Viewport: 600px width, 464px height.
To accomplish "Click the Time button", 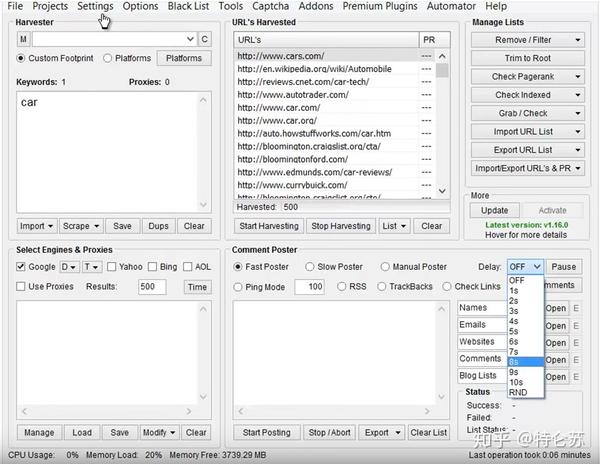I will 197,287.
